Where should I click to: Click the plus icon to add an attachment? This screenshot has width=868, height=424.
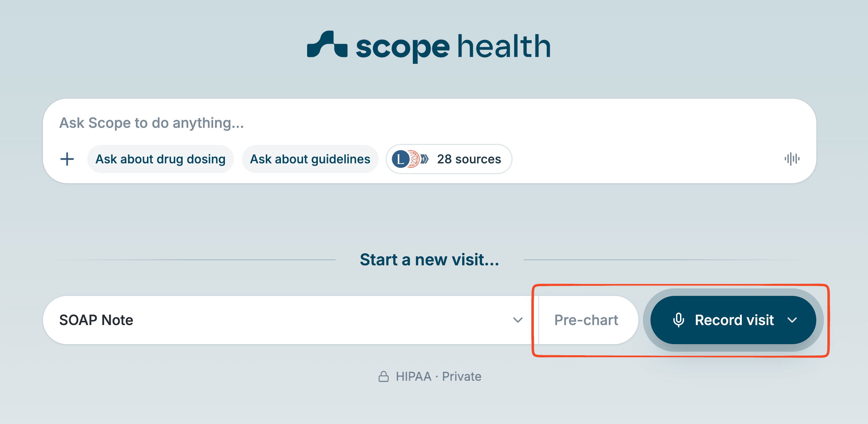[x=67, y=159]
